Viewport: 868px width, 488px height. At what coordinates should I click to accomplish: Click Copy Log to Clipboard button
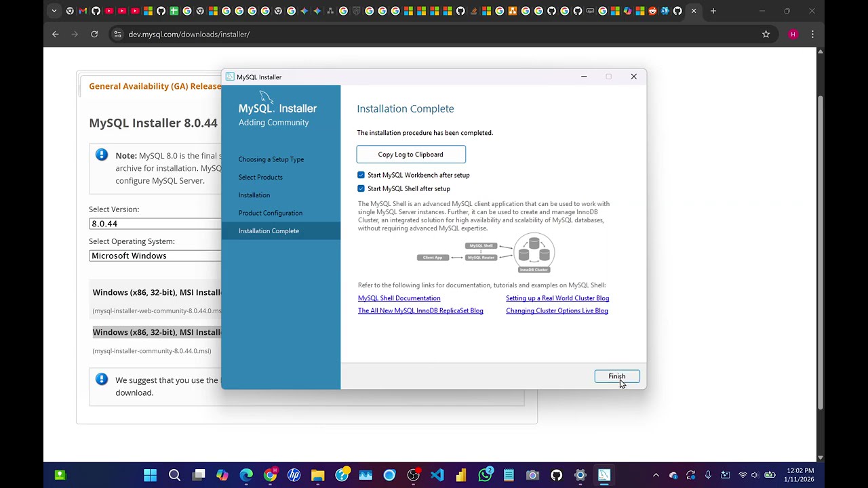pyautogui.click(x=411, y=155)
